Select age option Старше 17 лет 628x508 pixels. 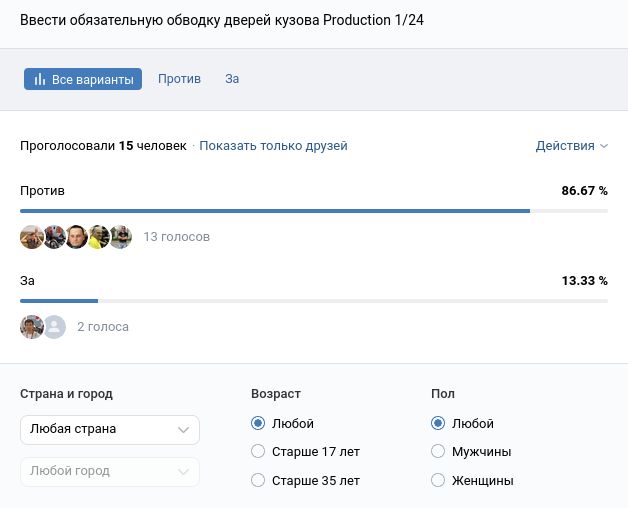point(259,452)
